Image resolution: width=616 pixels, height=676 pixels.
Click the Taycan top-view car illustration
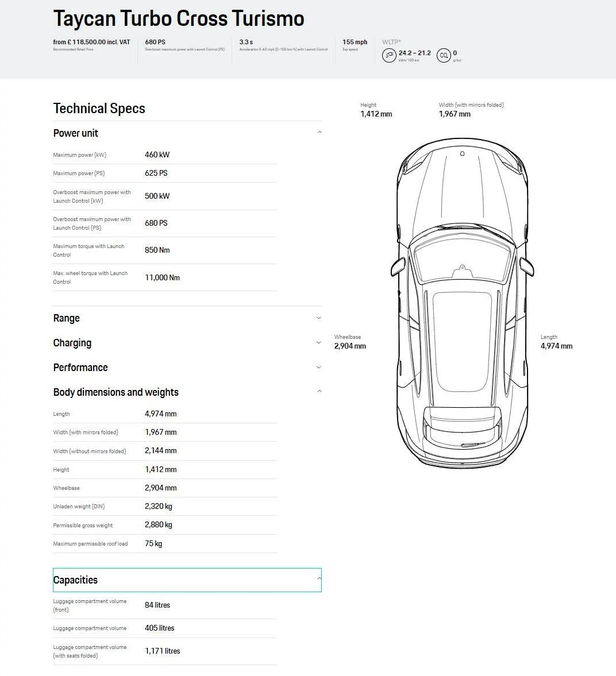[x=463, y=303]
